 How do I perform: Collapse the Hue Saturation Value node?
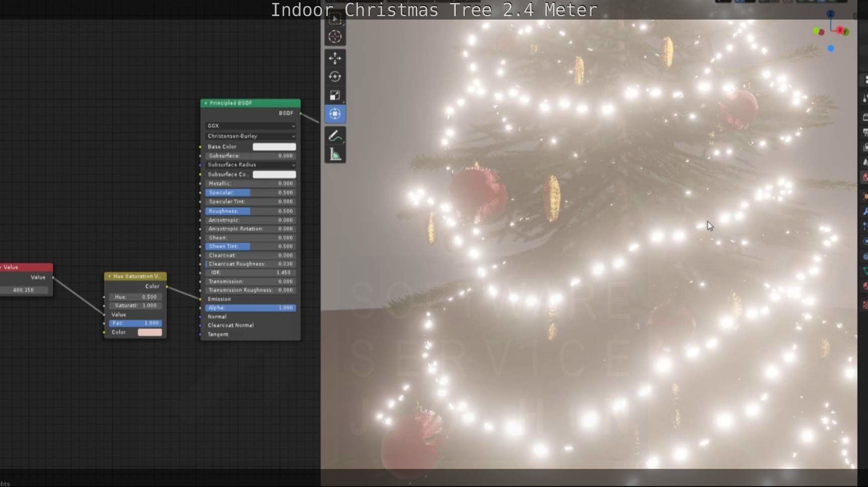pyautogui.click(x=110, y=277)
